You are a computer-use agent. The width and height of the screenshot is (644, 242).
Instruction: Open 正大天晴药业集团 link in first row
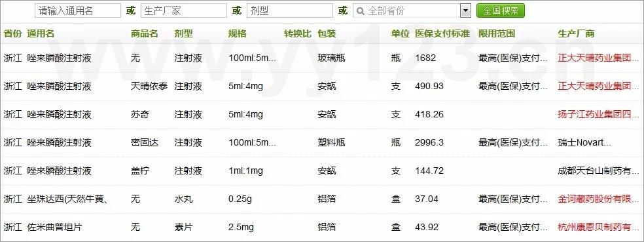[594, 58]
